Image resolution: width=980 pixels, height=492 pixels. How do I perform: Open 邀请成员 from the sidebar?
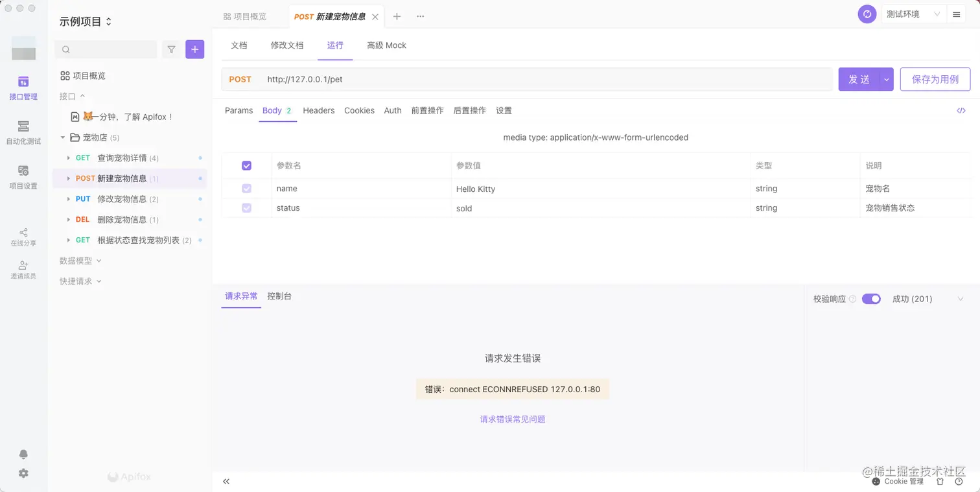click(x=23, y=269)
